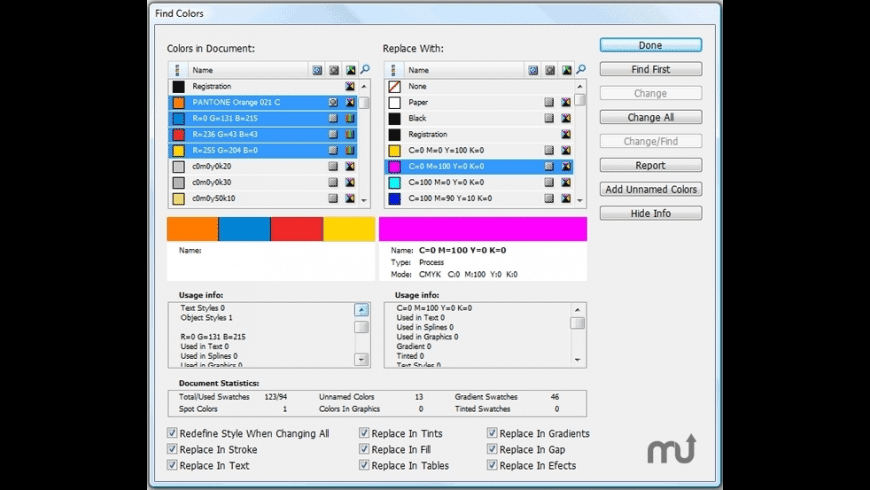Click Done button
The image size is (870, 490).
651,45
